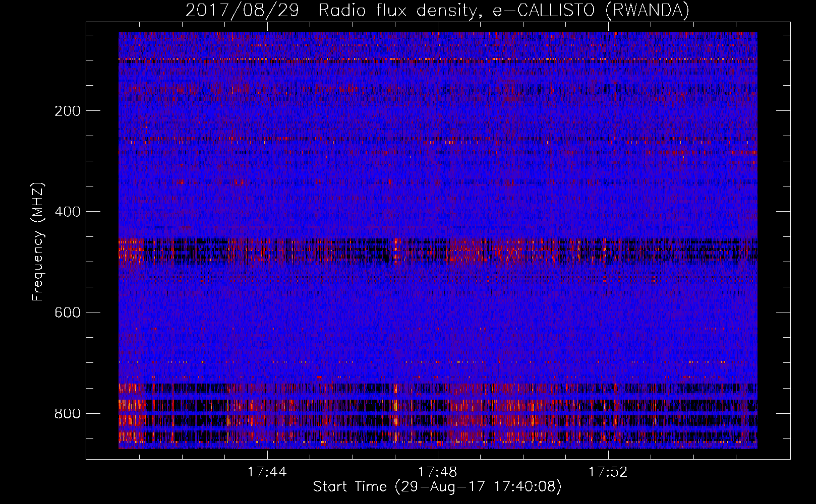Click the plot title "2017/08/29 Radio flux density, e-CALLISTO (RWANDA)"
Screen dimensions: 816x504
[437, 10]
